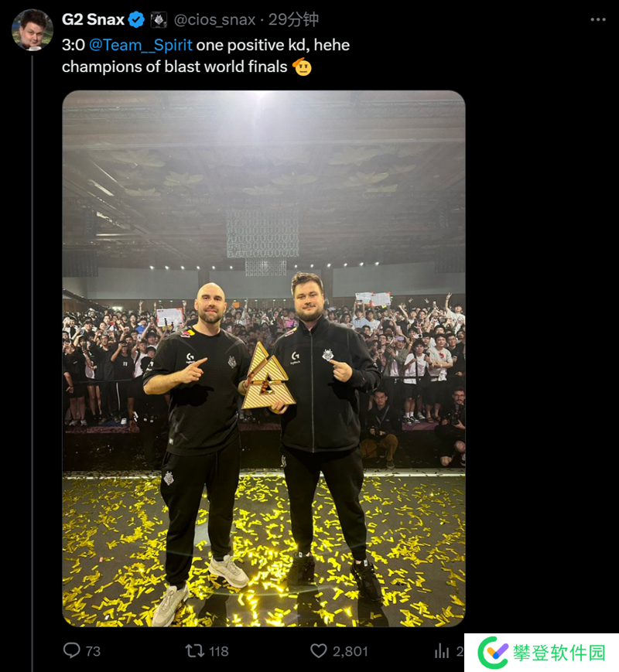Click the 29分钟 timestamp
Screen dimensions: 619x672
click(x=293, y=19)
